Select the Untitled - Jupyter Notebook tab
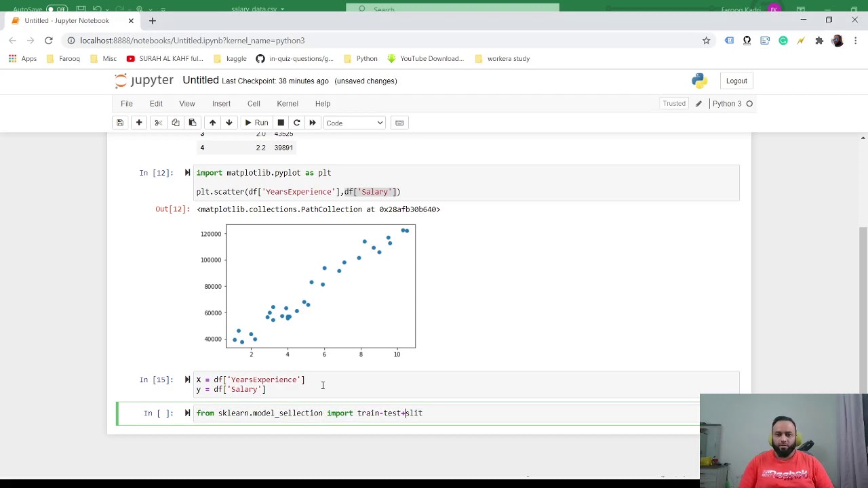The height and width of the screenshot is (488, 868). click(71, 20)
